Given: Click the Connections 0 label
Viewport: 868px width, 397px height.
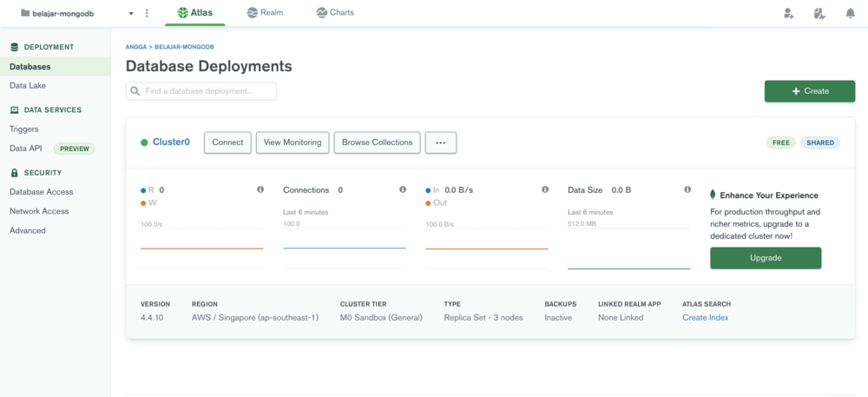Looking at the screenshot, I should (x=312, y=190).
